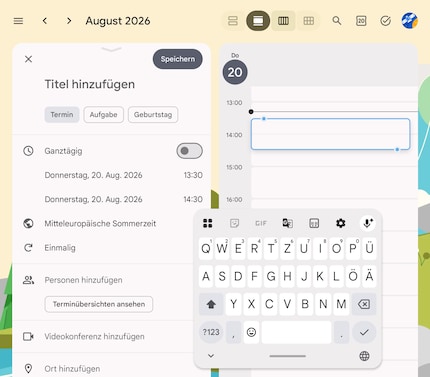Open keyboard apps grid menu icon
Image resolution: width=430 pixels, height=377 pixels.
208,223
